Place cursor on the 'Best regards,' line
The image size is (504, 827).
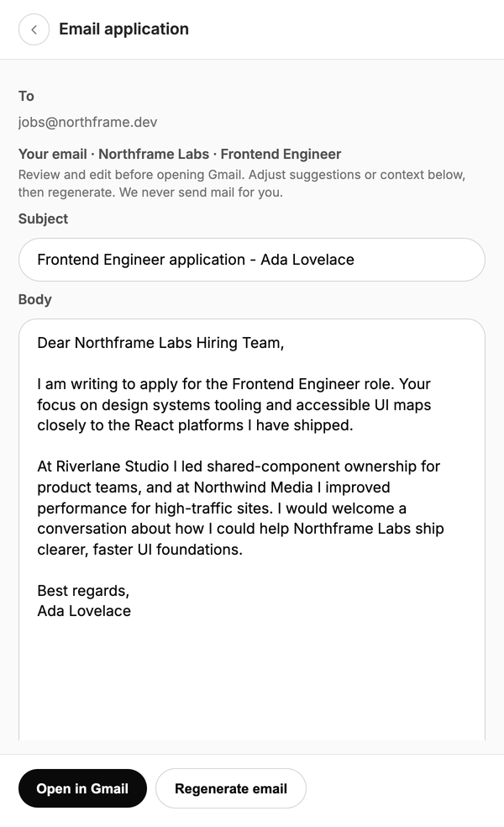tap(83, 591)
